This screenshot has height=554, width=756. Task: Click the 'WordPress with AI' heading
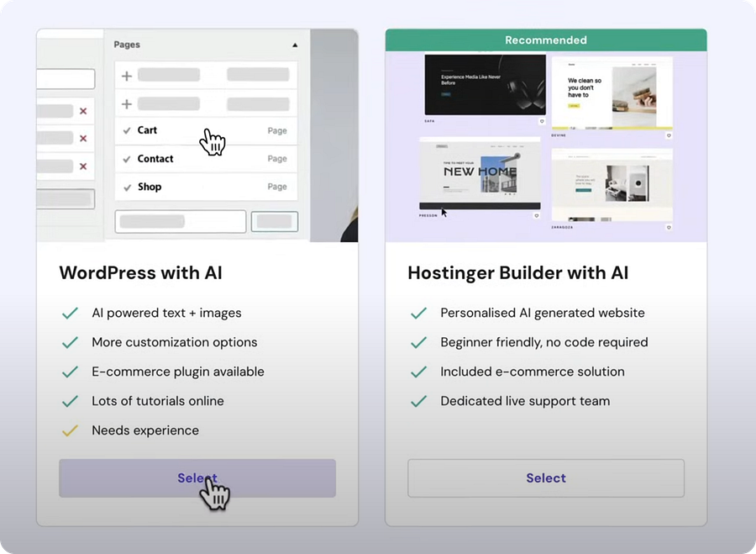[x=141, y=272]
